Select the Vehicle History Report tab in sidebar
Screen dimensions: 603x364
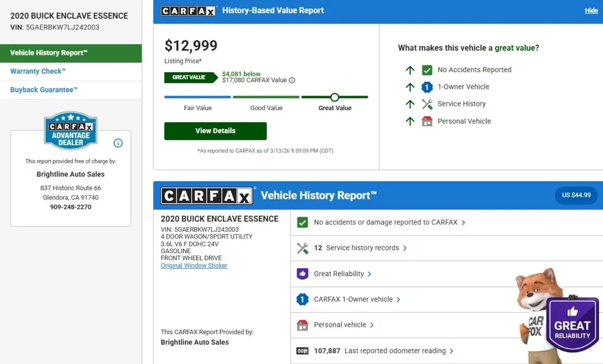click(x=71, y=53)
